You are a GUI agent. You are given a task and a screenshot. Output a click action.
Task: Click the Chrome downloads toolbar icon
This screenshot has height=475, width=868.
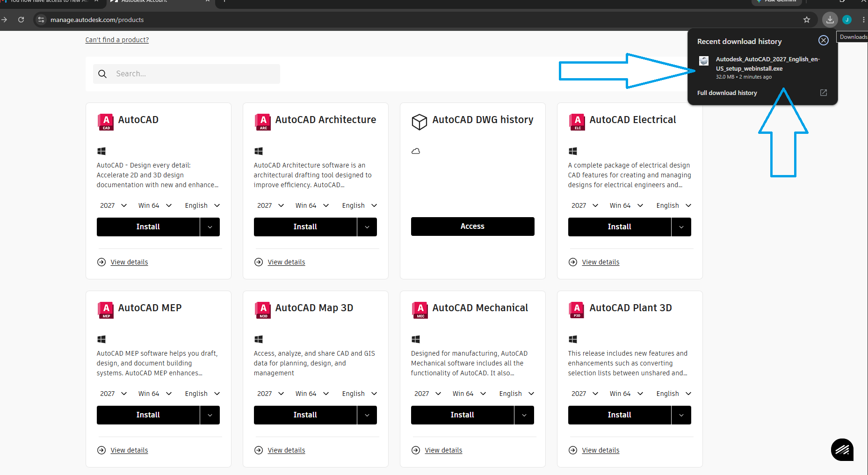[x=830, y=20]
